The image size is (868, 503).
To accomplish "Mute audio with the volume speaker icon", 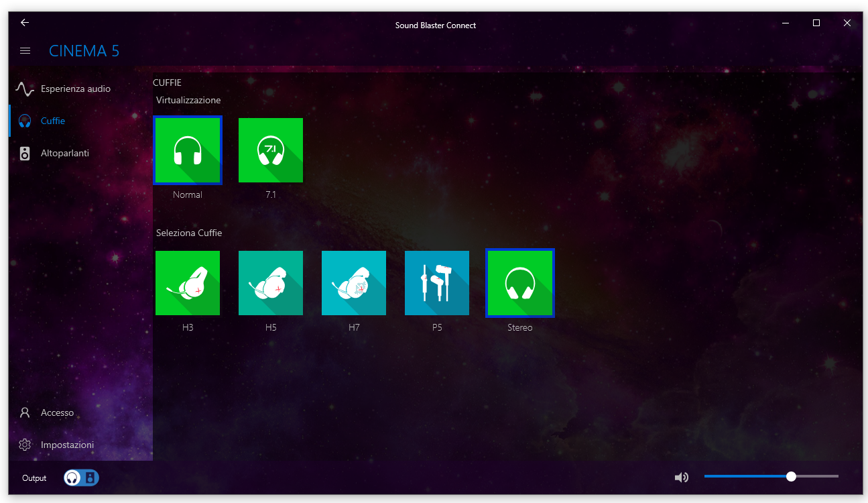I will pyautogui.click(x=682, y=478).
